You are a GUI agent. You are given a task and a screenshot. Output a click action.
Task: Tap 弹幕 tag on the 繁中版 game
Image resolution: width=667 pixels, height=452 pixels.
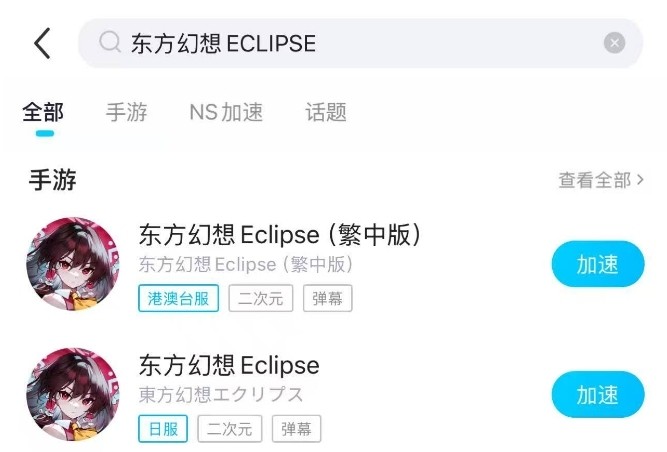[327, 297]
